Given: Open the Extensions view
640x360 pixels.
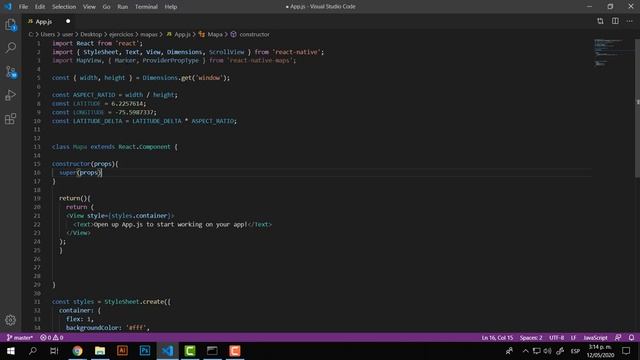Looking at the screenshot, I should pyautogui.click(x=11, y=119).
